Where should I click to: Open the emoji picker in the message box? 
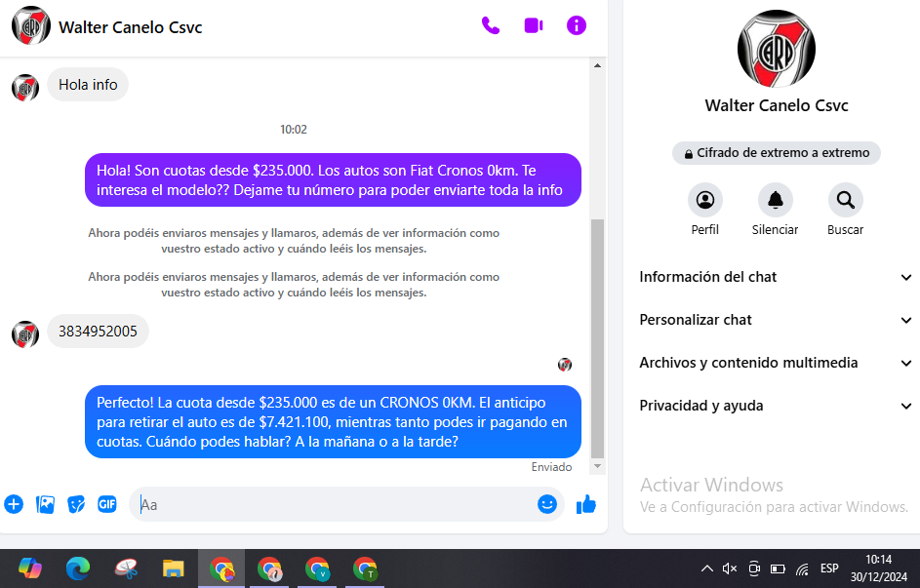tap(547, 504)
